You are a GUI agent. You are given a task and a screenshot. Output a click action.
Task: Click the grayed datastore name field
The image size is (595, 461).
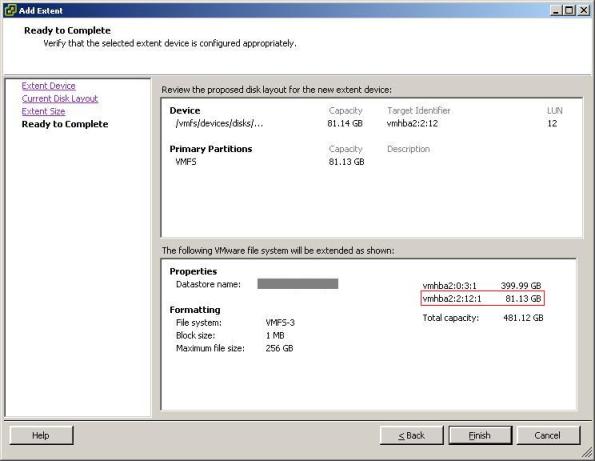point(298,284)
